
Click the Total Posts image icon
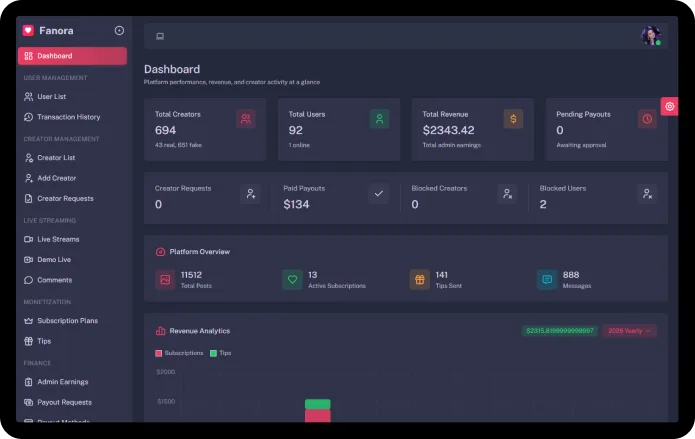[x=165, y=279]
